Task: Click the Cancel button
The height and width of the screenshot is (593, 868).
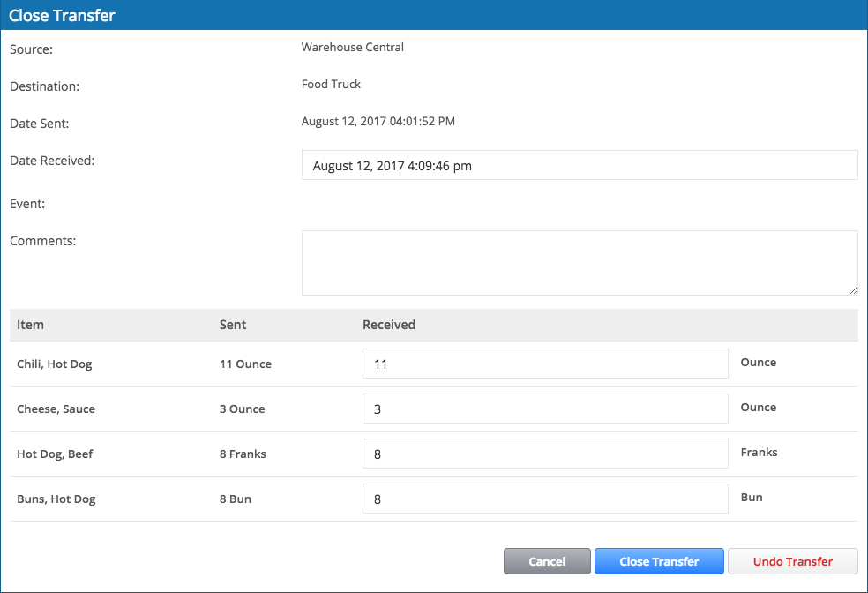Action: point(547,561)
